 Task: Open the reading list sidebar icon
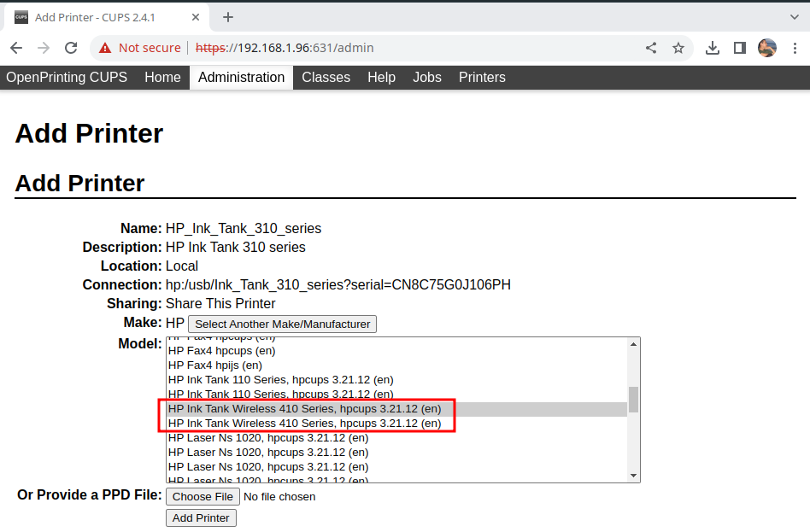pyautogui.click(x=739, y=48)
